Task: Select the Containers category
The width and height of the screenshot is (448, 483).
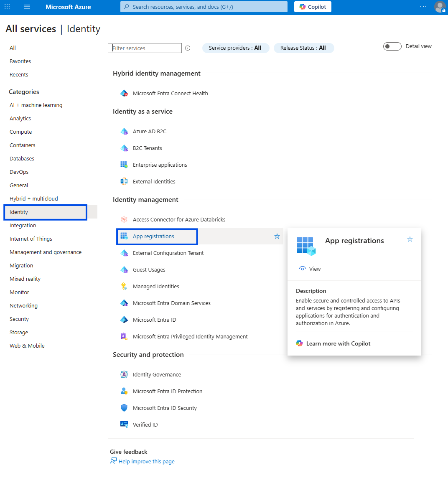Action: [22, 145]
